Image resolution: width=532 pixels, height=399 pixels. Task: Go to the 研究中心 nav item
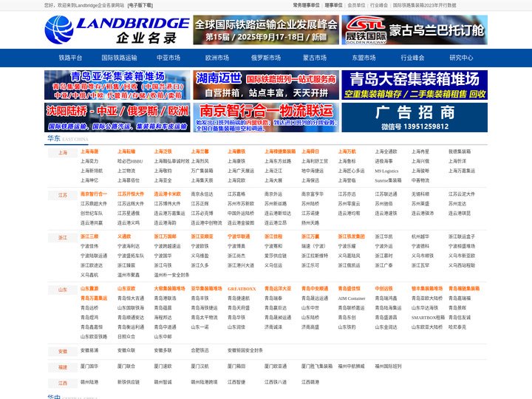coord(461,58)
